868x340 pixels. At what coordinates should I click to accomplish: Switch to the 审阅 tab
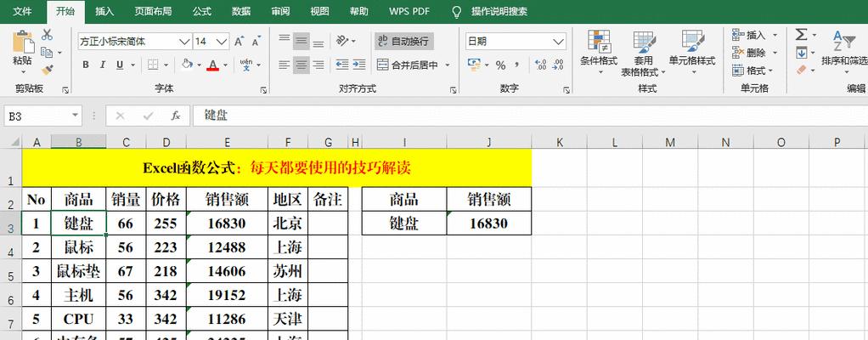click(280, 11)
